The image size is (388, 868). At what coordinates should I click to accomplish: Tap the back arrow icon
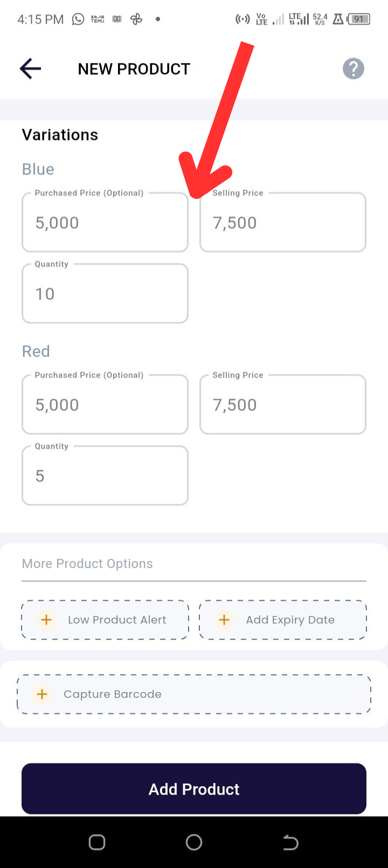tap(30, 69)
